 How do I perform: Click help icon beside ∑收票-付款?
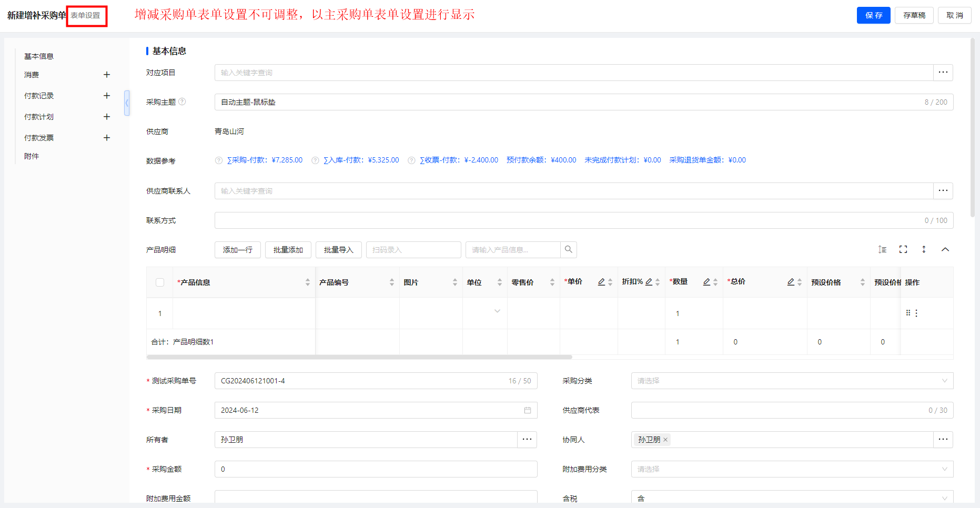(x=411, y=160)
